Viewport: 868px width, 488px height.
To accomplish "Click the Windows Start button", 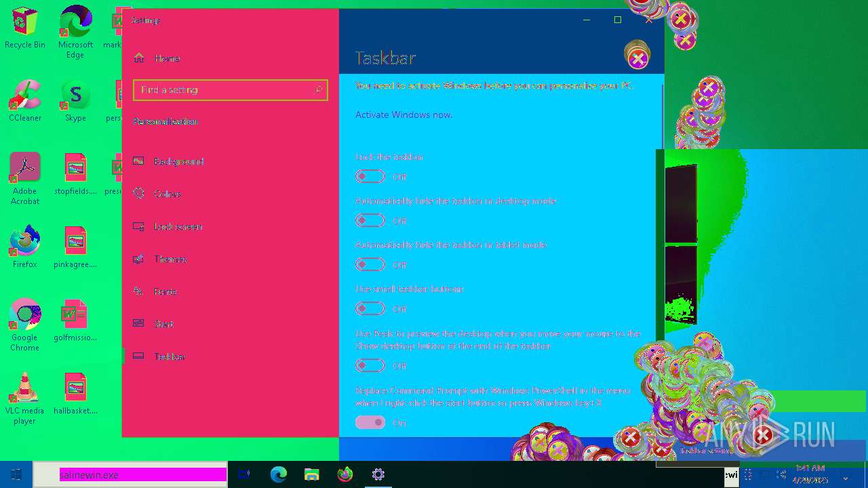I will [x=16, y=474].
